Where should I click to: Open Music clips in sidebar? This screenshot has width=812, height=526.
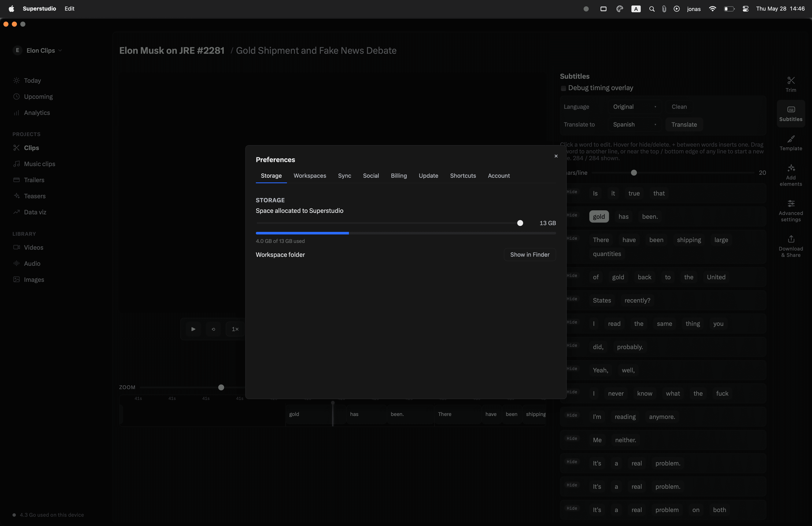tap(39, 164)
